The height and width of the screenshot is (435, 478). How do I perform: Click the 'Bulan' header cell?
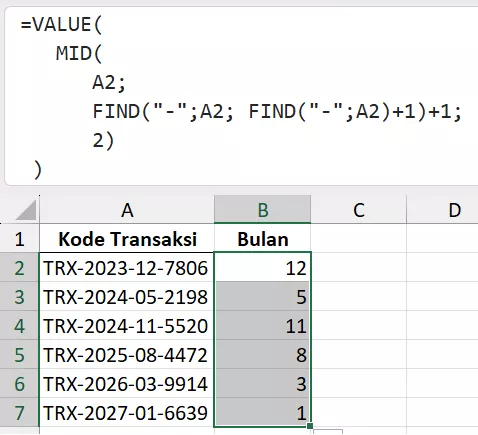[x=263, y=238]
